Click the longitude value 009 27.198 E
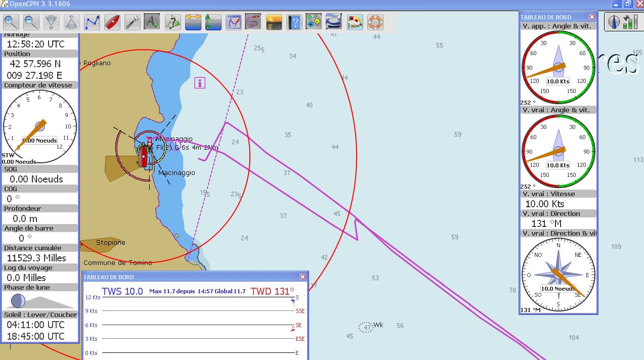644x360 pixels. tap(34, 75)
